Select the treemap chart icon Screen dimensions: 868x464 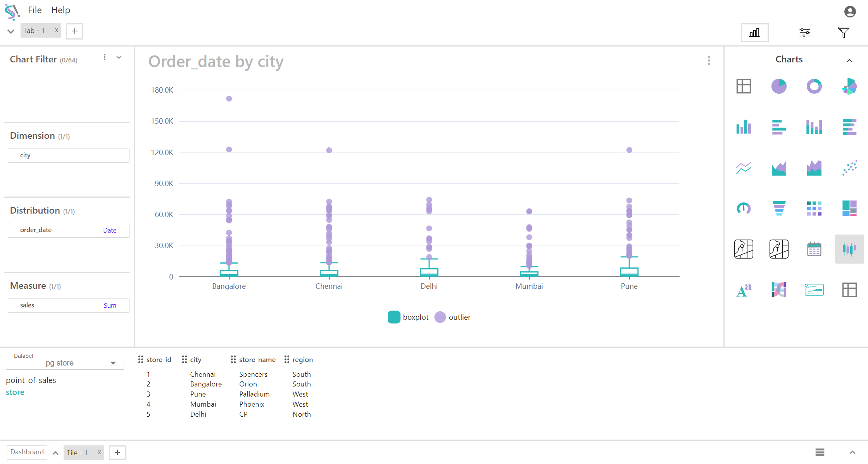849,208
